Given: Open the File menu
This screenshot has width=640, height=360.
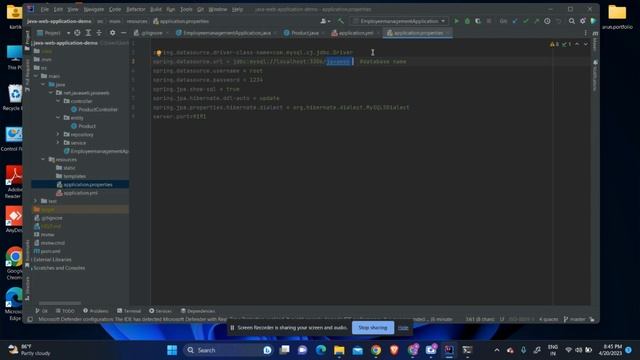Looking at the screenshot, I should 44,9.
